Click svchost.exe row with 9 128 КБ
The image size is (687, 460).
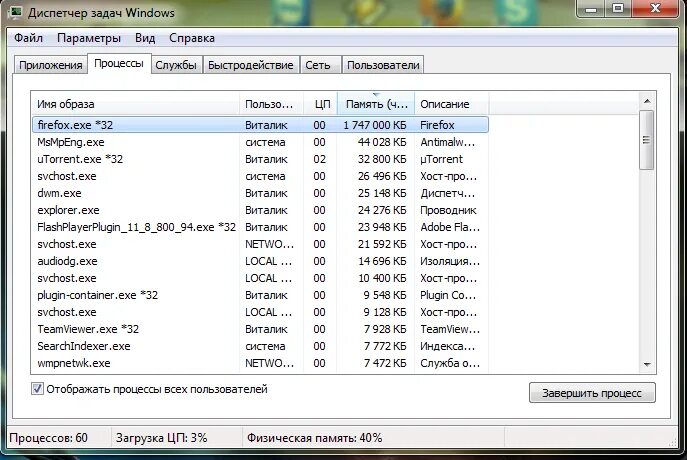click(260, 312)
